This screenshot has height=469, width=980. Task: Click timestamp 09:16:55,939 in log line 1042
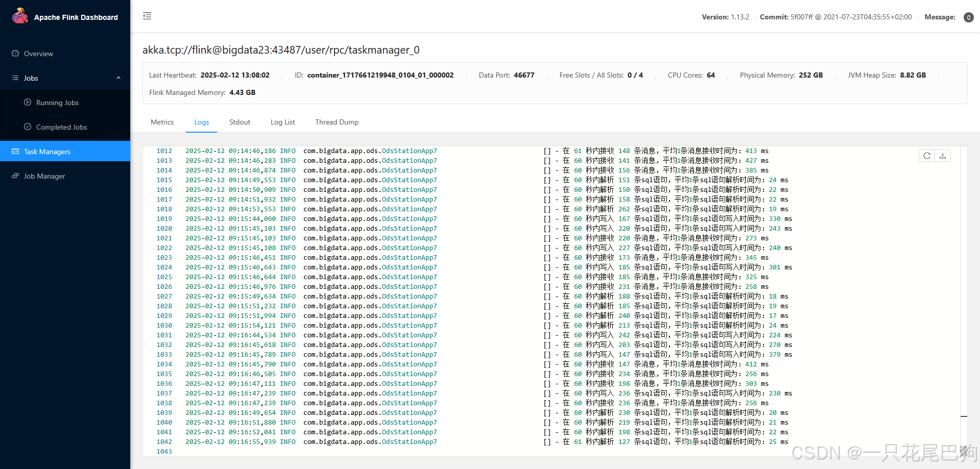click(x=252, y=442)
